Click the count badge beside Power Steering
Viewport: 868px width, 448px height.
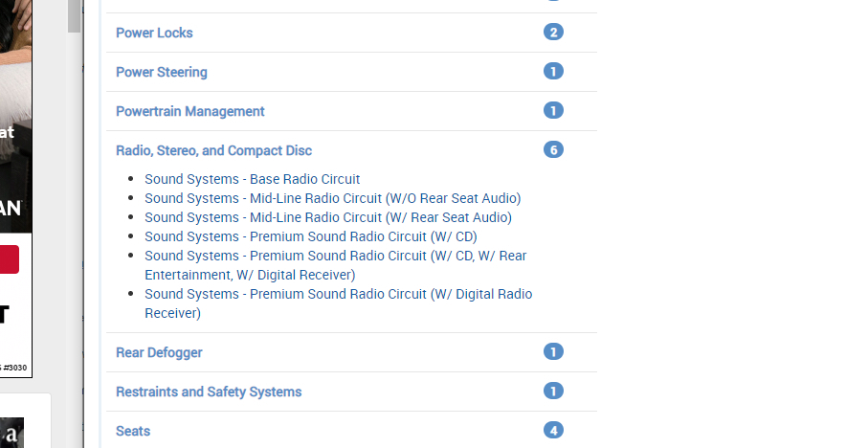pos(553,72)
